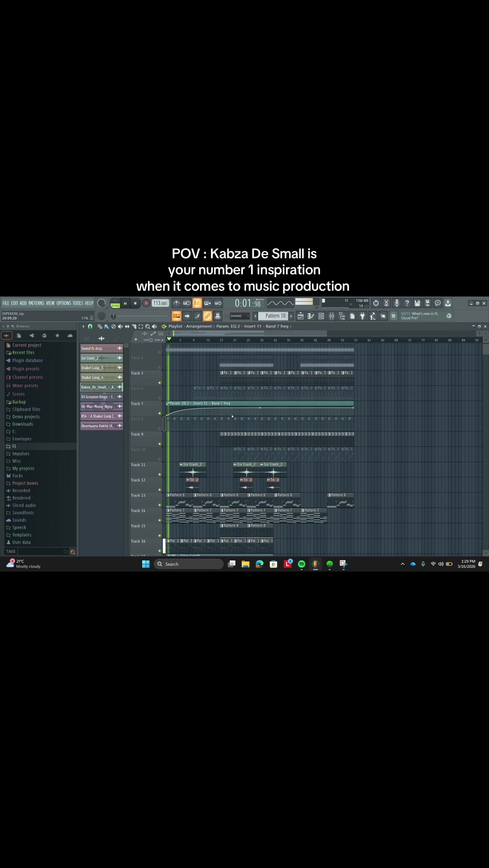The height and width of the screenshot is (868, 489).
Task: Open the TOOLS menu
Action: 78,303
